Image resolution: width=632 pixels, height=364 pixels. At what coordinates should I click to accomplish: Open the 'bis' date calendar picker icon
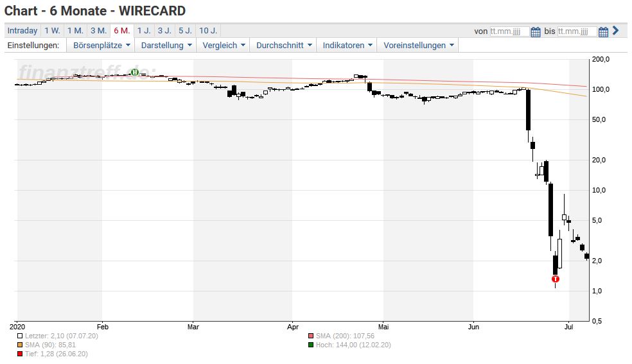coord(603,31)
